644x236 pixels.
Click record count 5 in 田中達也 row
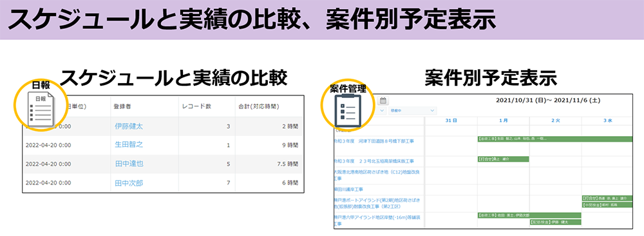click(x=229, y=164)
